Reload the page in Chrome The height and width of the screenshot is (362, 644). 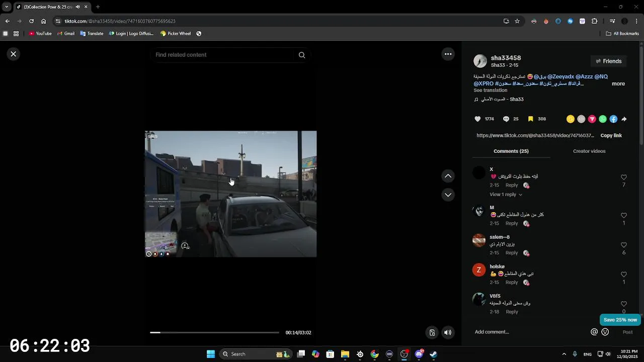tap(31, 21)
